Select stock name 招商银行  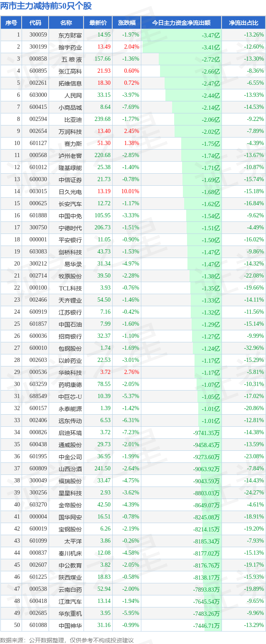70,336
